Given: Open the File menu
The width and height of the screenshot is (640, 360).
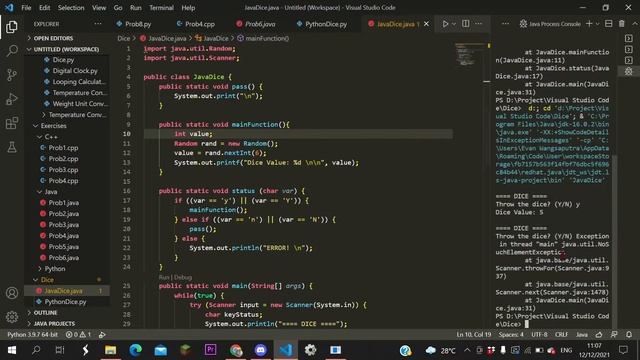Looking at the screenshot, I should pyautogui.click(x=26, y=7).
